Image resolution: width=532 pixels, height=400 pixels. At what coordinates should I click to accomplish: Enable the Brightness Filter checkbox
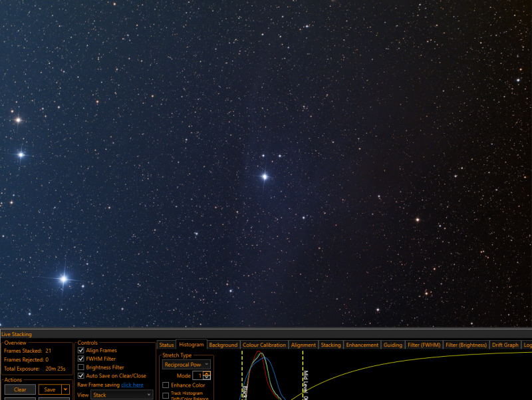pyautogui.click(x=80, y=367)
